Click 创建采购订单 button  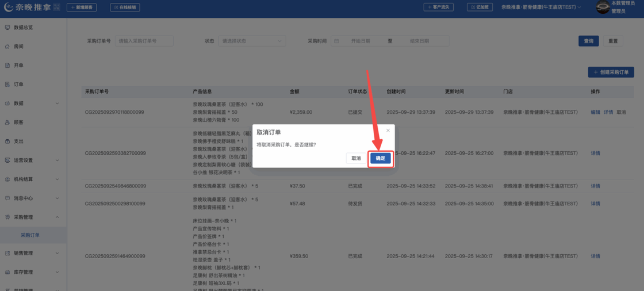pyautogui.click(x=611, y=72)
